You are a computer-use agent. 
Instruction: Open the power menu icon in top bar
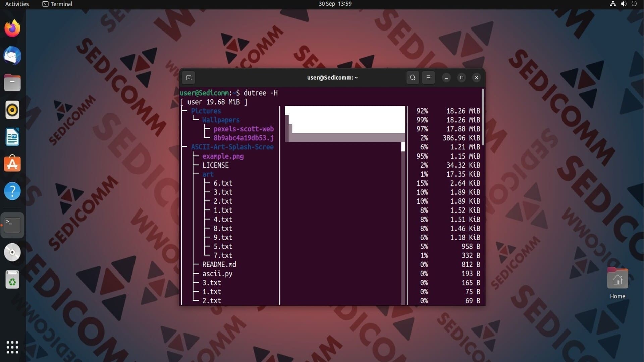click(x=634, y=4)
